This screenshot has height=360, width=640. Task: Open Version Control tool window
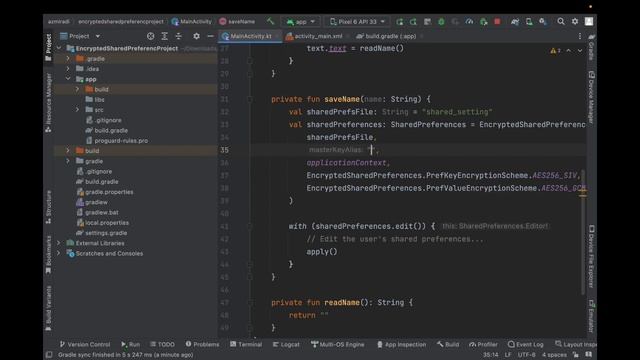85,344
